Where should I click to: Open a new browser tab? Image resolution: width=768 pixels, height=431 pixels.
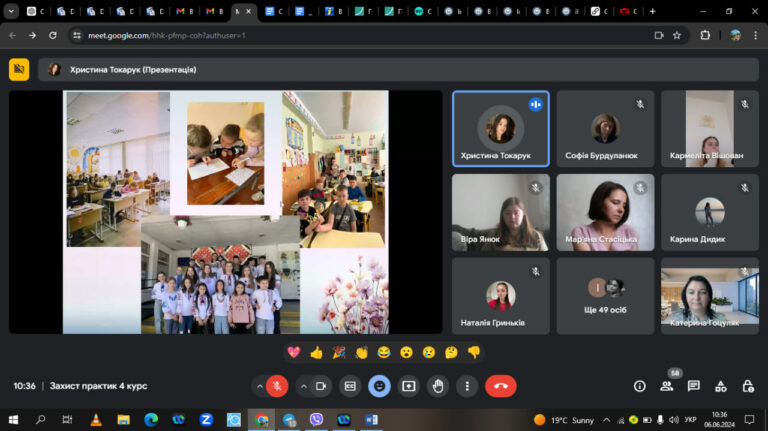pos(652,11)
